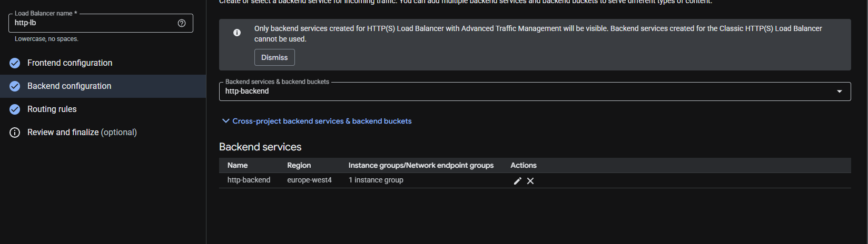Click the dropdown arrow of the http-backend selector
Image resolution: width=868 pixels, height=244 pixels.
(840, 91)
